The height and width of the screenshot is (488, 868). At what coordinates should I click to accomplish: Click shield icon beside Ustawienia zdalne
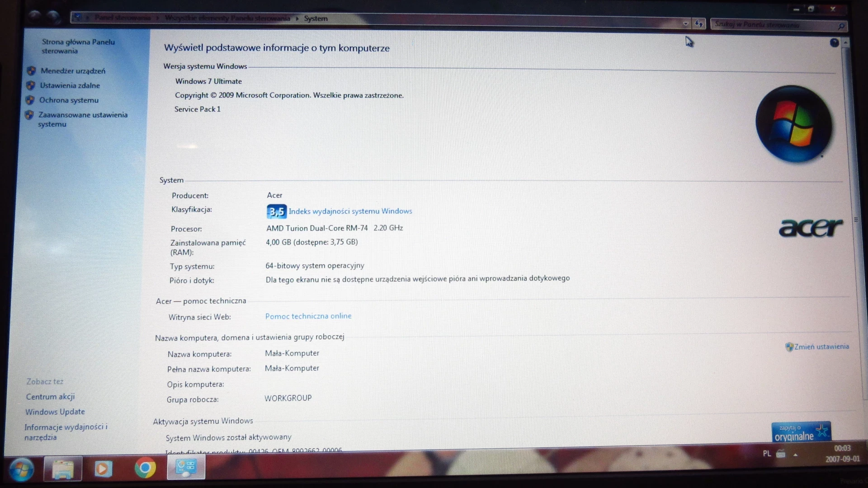point(30,85)
